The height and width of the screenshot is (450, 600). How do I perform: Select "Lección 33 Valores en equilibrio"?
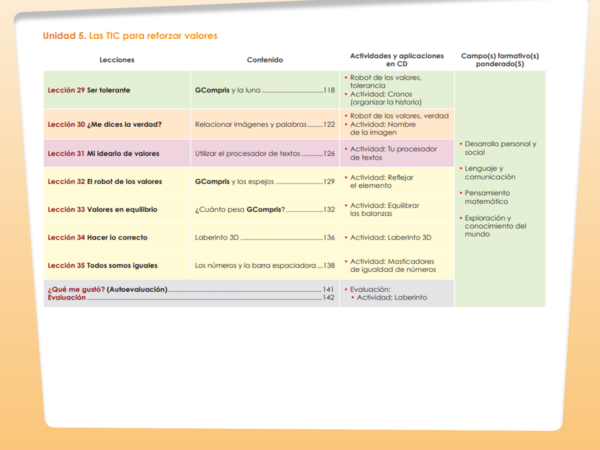103,209
